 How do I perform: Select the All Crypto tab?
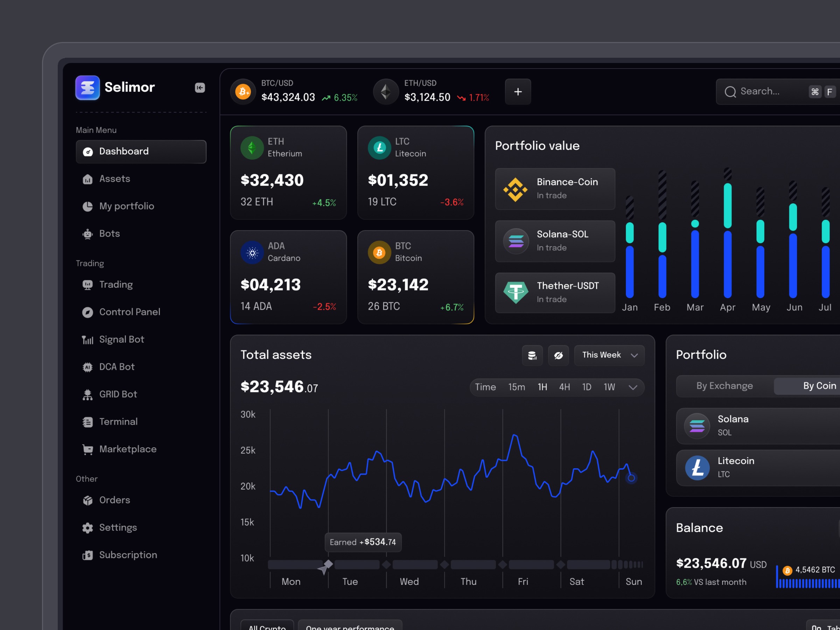[267, 625]
